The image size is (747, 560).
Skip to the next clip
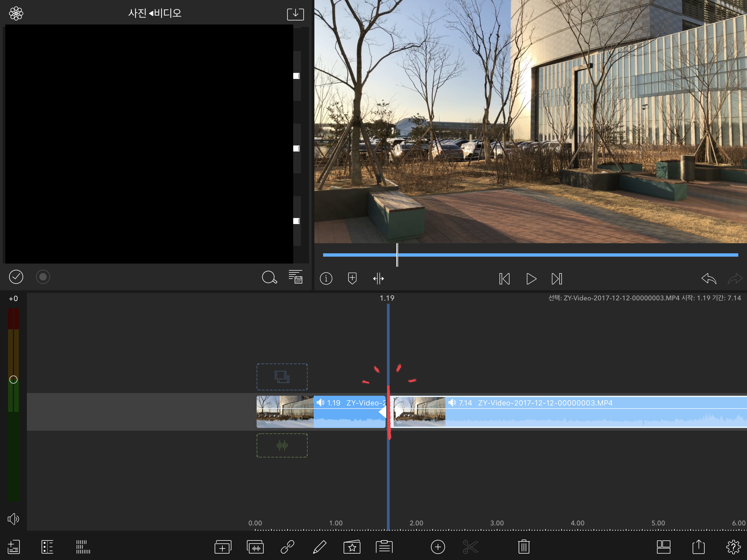pos(557,278)
